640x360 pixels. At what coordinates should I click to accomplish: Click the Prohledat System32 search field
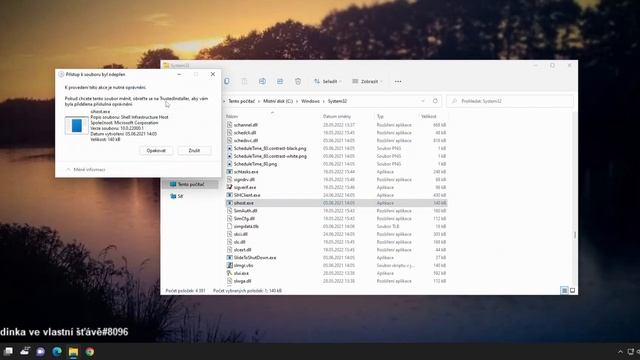pos(510,101)
